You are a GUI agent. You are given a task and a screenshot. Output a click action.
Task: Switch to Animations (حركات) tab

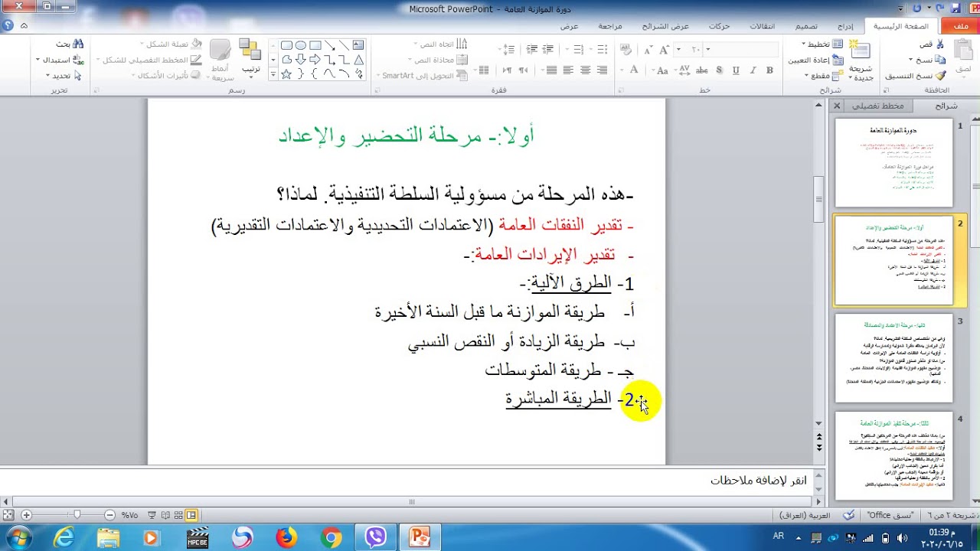click(x=719, y=26)
